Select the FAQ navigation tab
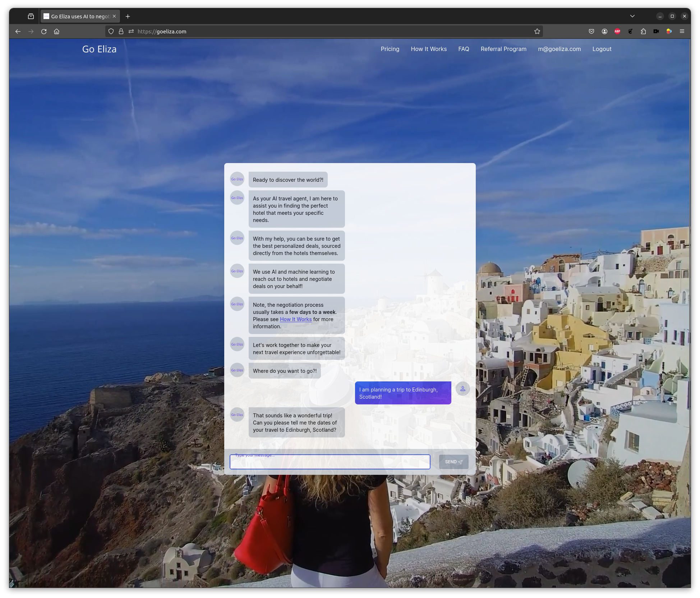 coord(463,48)
